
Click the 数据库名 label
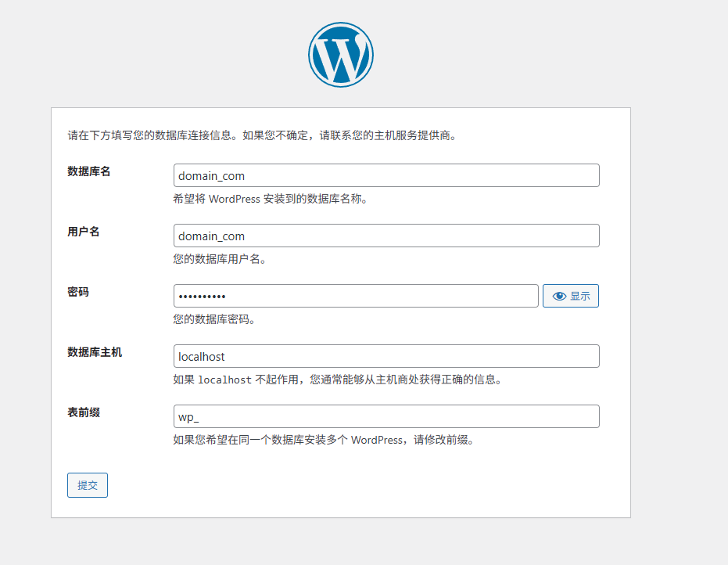click(88, 171)
